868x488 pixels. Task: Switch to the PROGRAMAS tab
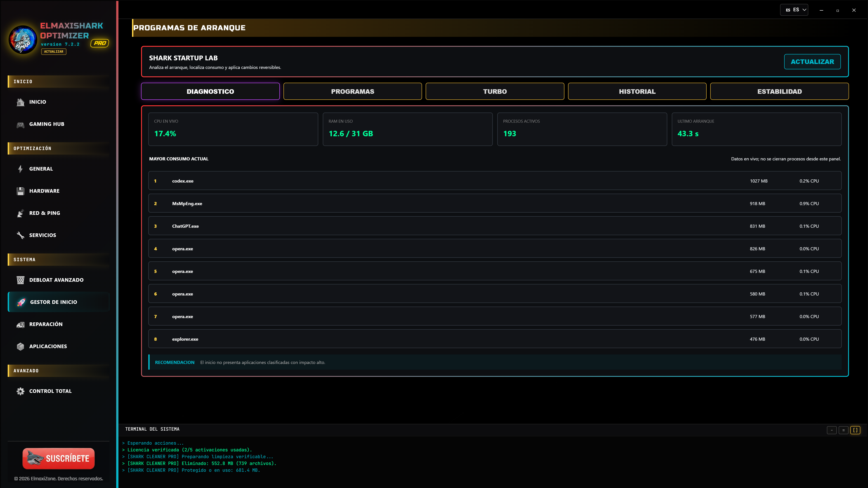352,91
